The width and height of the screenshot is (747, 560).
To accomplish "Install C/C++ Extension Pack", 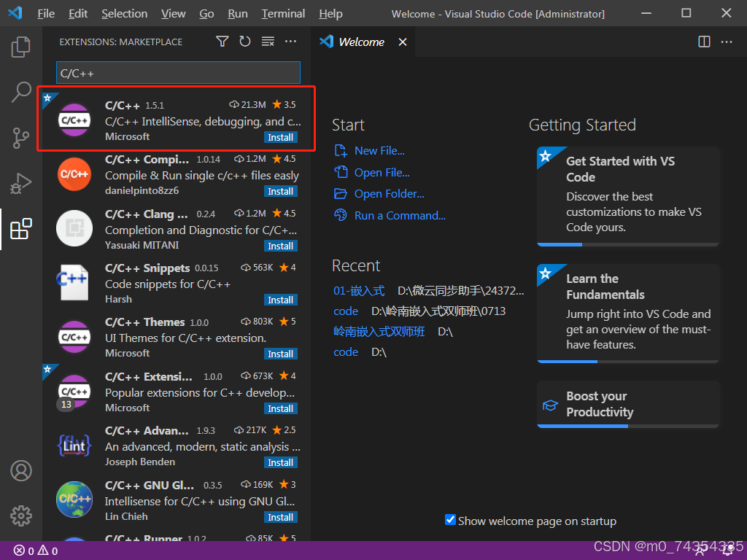I will point(281,408).
